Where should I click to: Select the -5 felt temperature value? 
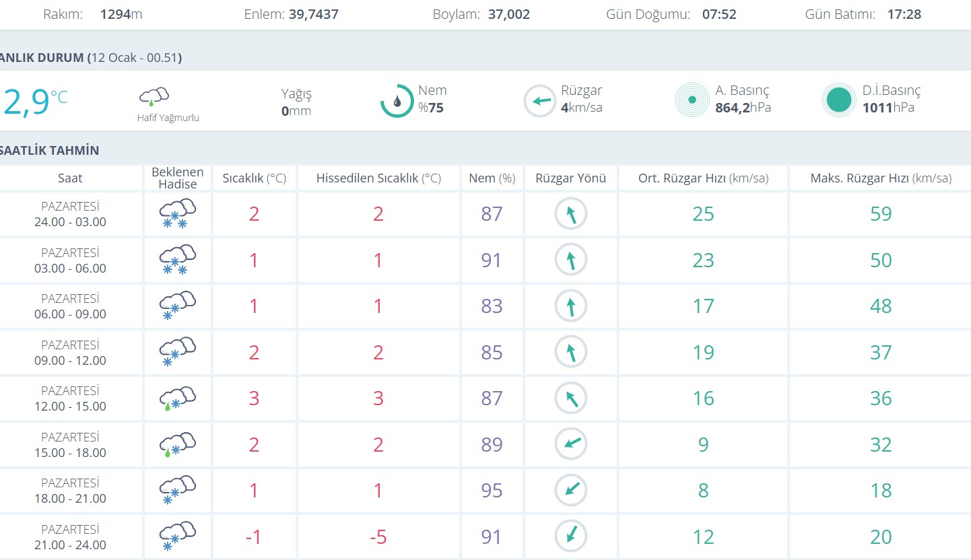tap(378, 537)
